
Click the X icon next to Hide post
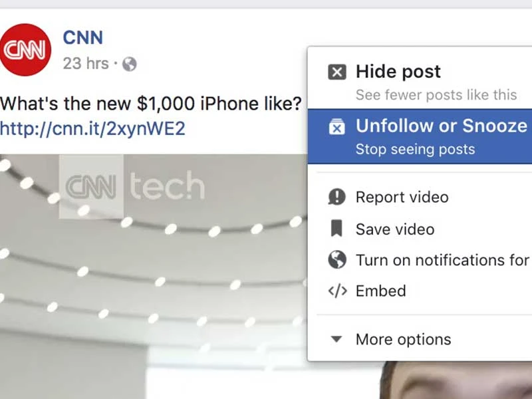pyautogui.click(x=337, y=72)
